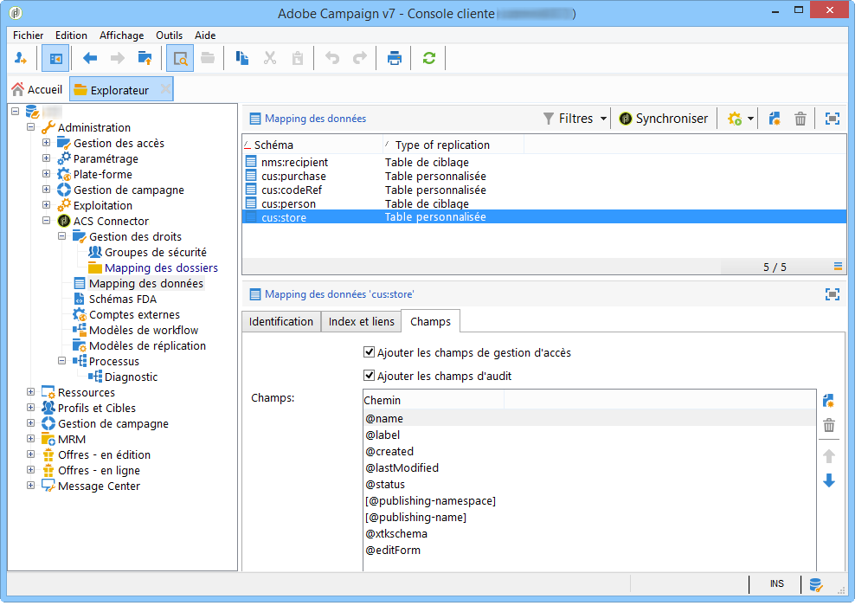
Task: Click the parent folder up-arrow toolbar icon
Action: coord(145,58)
